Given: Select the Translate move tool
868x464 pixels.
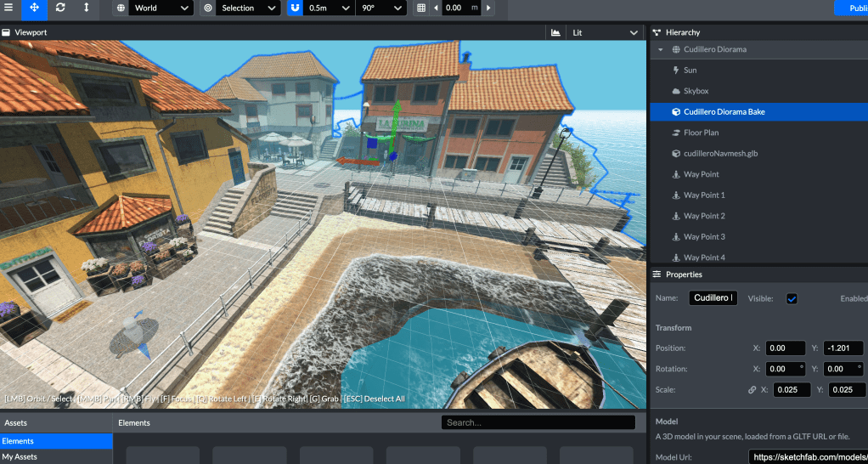Looking at the screenshot, I should (x=35, y=8).
